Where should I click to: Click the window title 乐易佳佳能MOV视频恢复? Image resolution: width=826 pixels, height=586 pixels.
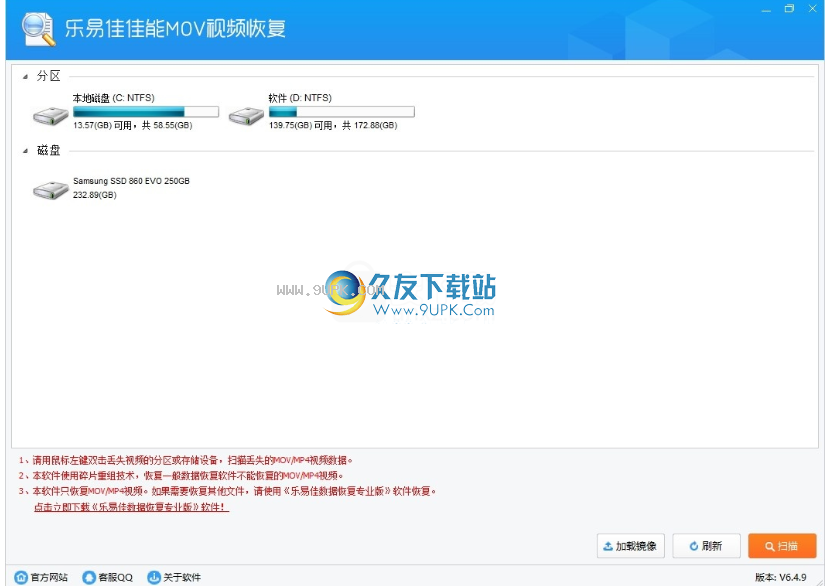[175, 28]
